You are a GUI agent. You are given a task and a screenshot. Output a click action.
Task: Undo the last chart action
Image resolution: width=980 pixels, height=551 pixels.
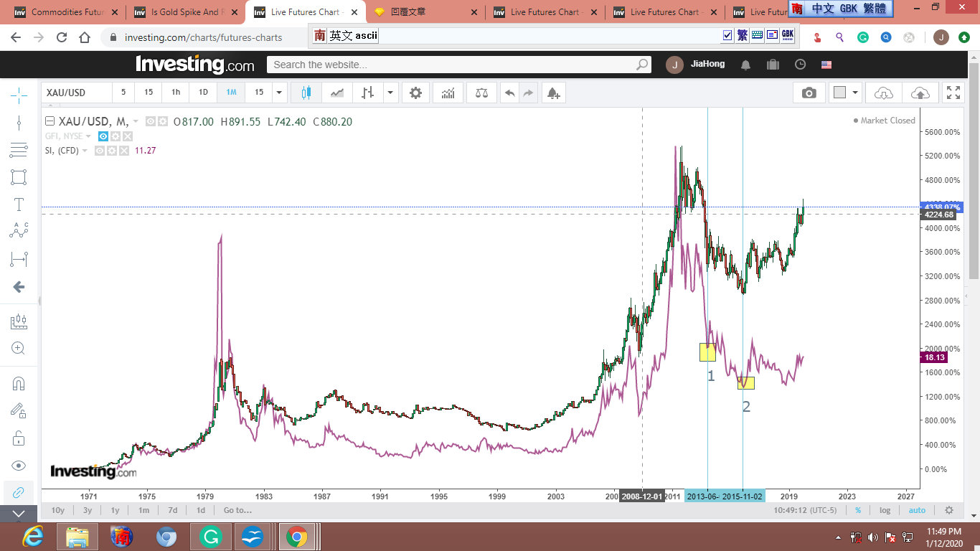coord(509,93)
